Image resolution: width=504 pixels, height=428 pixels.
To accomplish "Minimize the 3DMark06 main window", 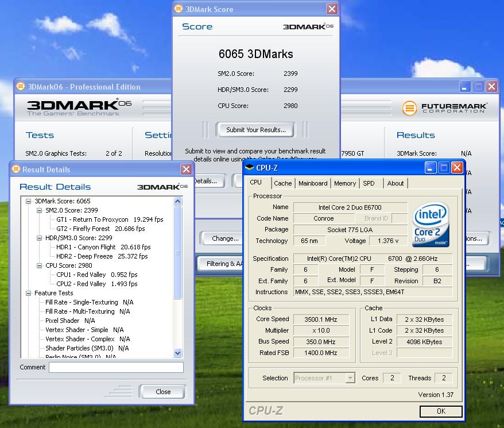I will pos(464,86).
